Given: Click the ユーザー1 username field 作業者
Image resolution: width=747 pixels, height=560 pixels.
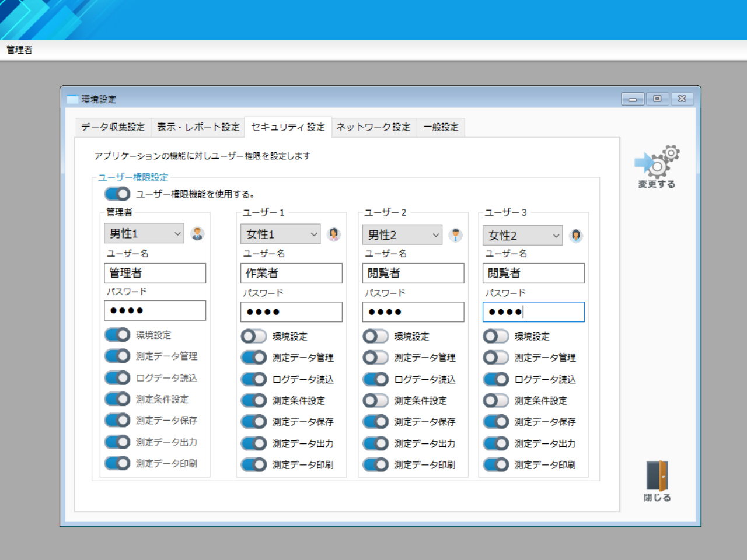Looking at the screenshot, I should pyautogui.click(x=291, y=273).
